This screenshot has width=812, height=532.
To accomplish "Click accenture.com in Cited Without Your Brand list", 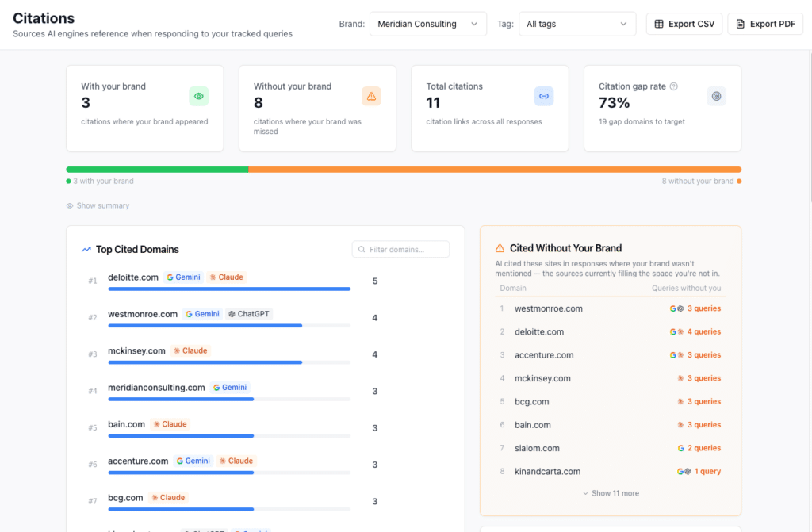I will 544,355.
